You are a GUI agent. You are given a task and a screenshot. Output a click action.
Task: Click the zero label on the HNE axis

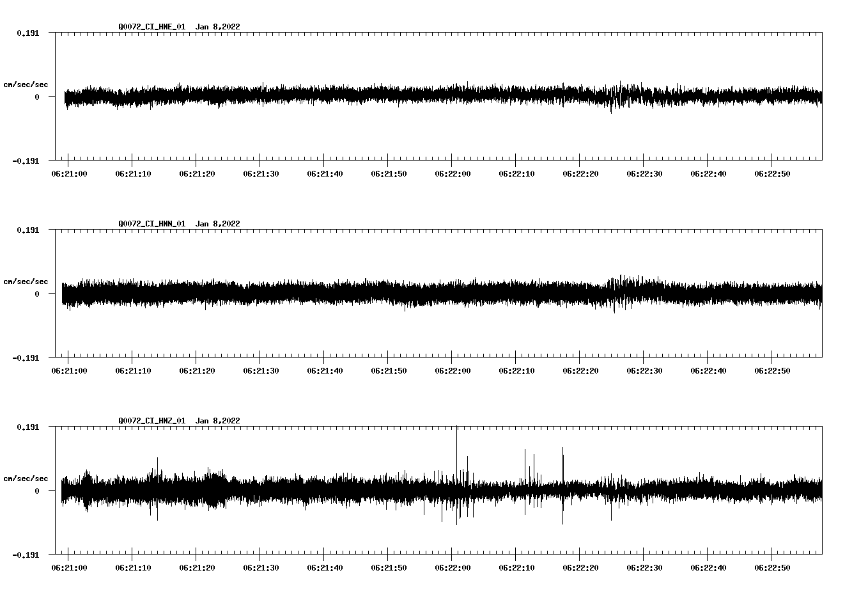[x=37, y=97]
